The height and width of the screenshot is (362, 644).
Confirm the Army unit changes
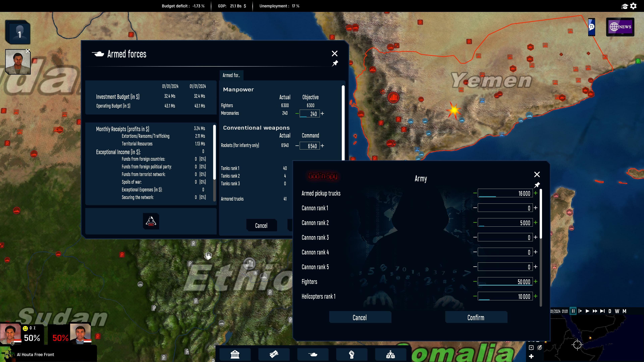pos(476,318)
